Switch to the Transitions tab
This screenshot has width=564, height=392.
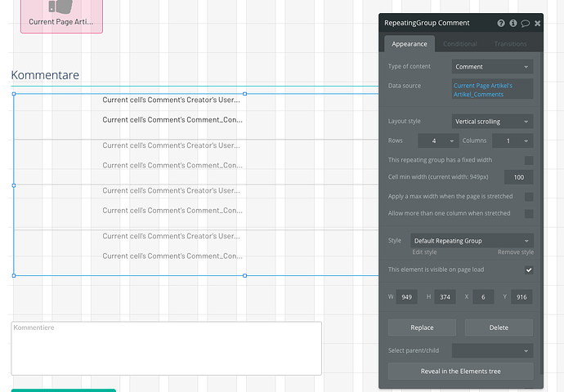tap(510, 44)
